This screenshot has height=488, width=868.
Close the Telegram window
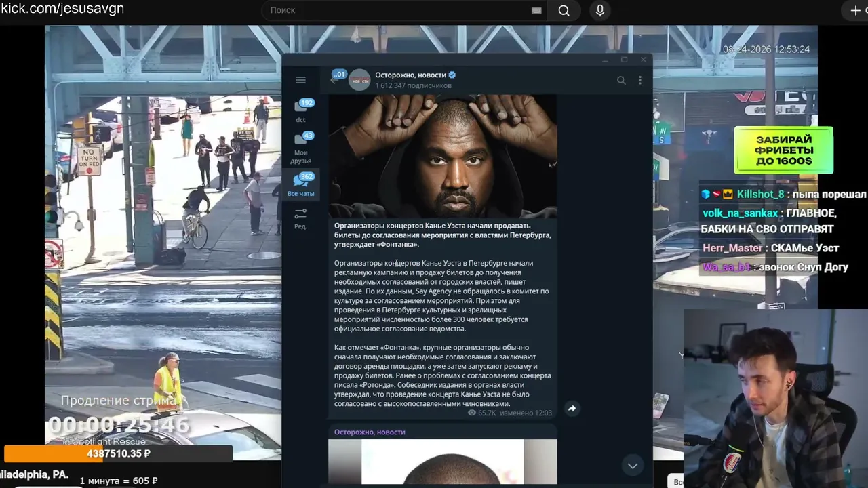pyautogui.click(x=643, y=60)
